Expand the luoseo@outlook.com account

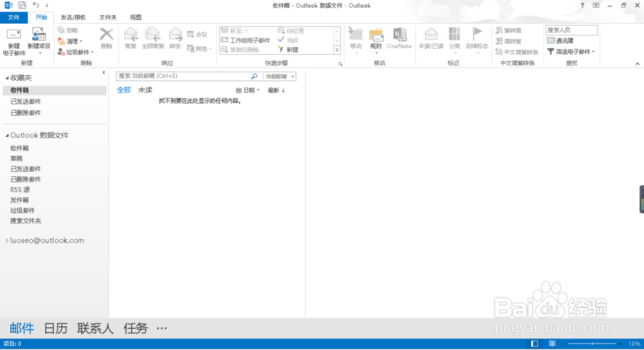click(x=6, y=241)
